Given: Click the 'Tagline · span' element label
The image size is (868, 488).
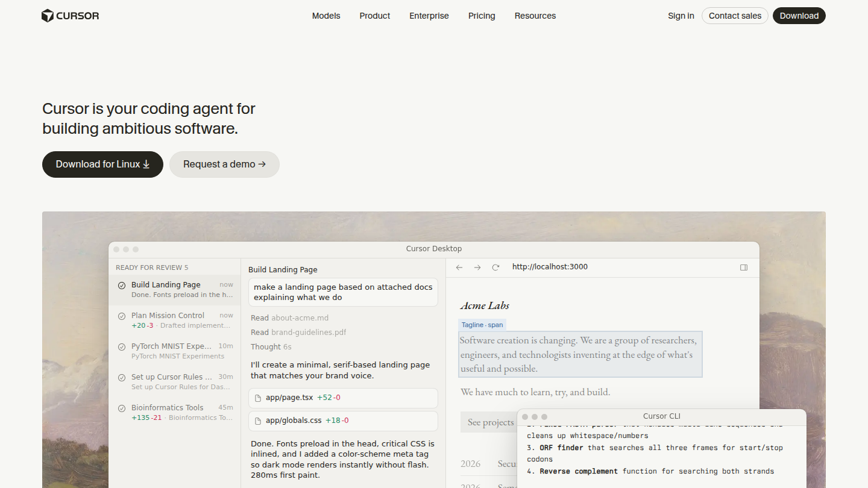Looking at the screenshot, I should pos(482,325).
